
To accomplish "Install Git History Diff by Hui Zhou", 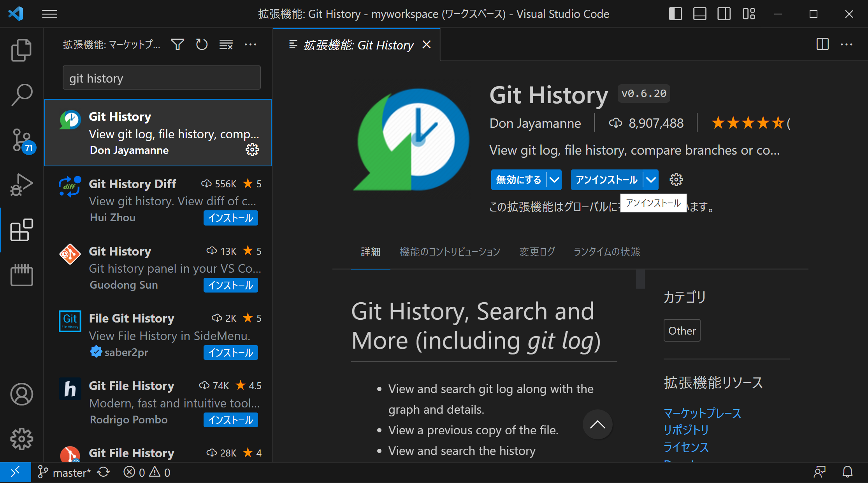I will (231, 218).
